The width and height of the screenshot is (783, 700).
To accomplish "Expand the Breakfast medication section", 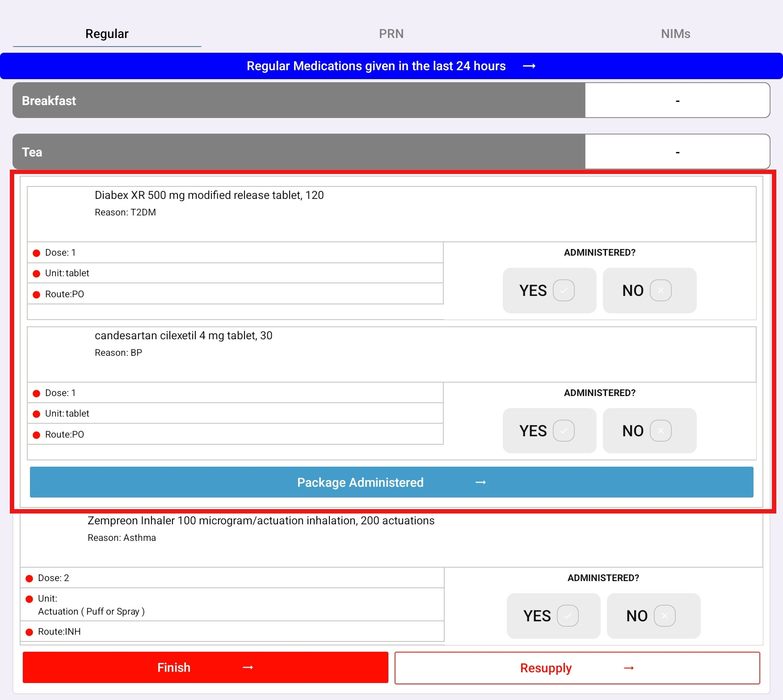I will (x=299, y=101).
